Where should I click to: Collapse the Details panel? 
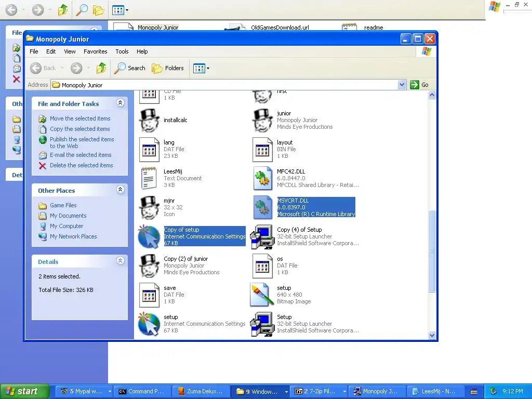(x=120, y=261)
